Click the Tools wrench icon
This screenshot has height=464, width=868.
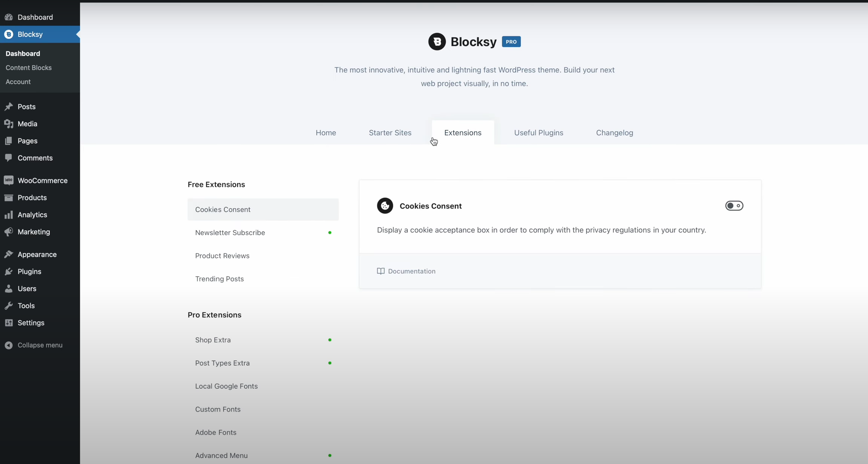coord(9,306)
